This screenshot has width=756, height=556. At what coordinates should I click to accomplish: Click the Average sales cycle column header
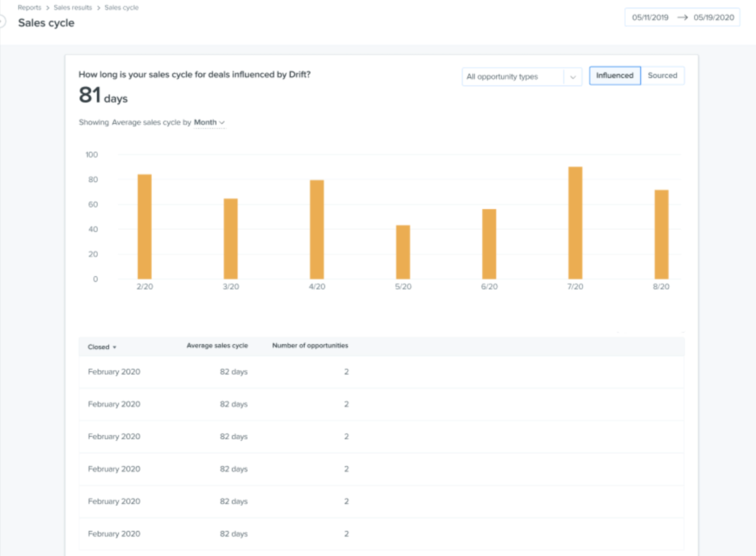(217, 345)
